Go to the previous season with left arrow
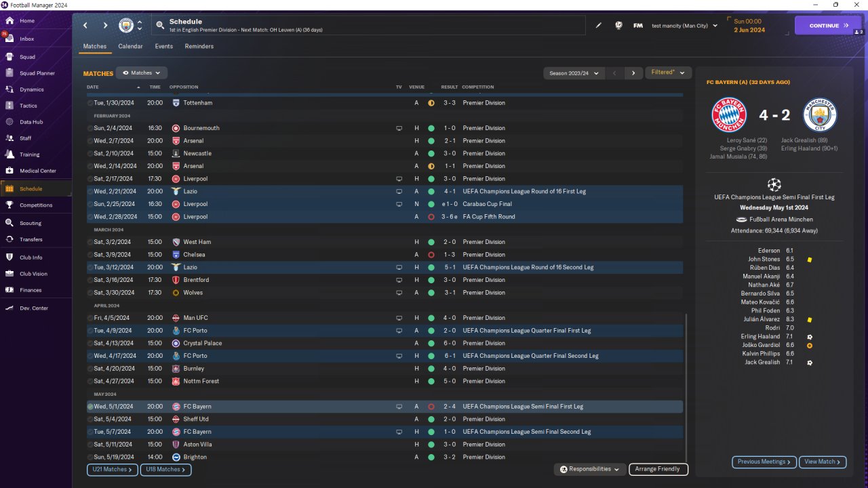The width and height of the screenshot is (868, 488). pos(614,73)
